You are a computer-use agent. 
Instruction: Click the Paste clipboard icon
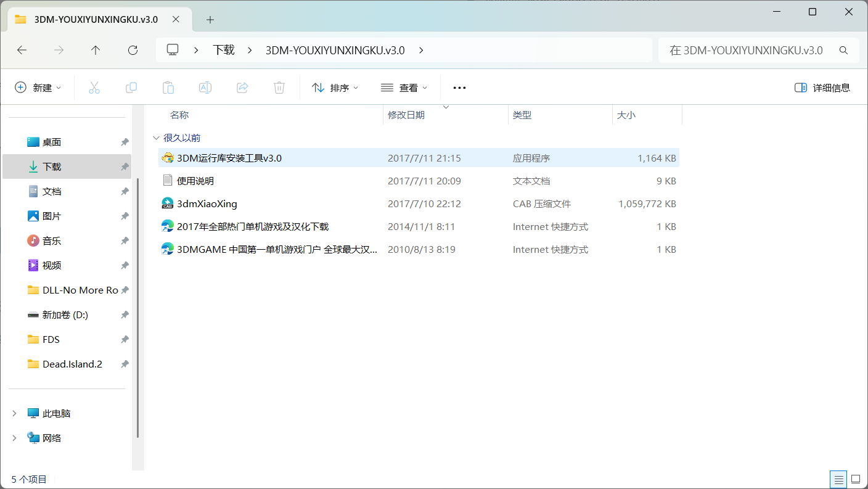[168, 88]
